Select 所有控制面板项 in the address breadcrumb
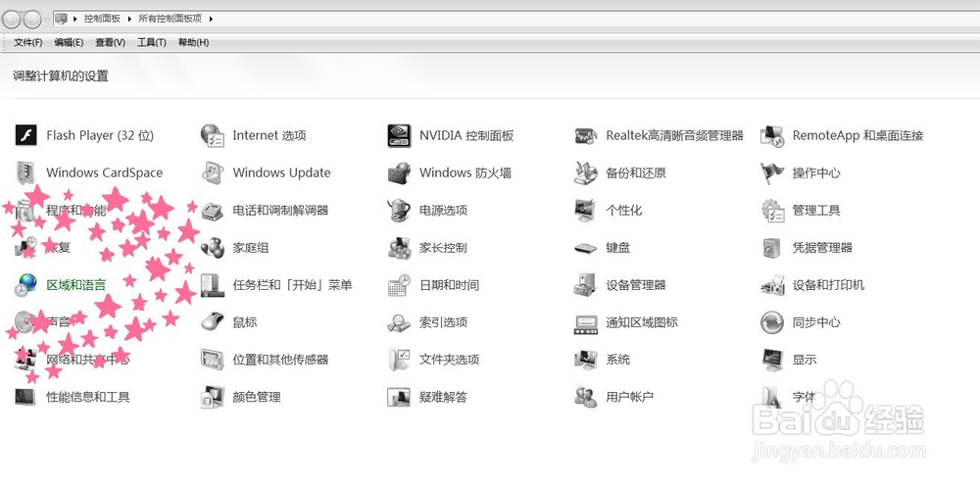Screen dimensions: 980x484 [170, 19]
